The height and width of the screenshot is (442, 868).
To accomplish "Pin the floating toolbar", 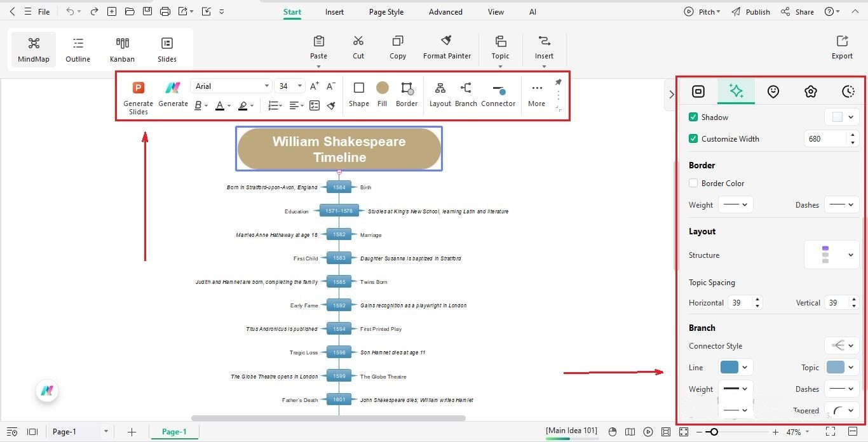I will point(558,83).
